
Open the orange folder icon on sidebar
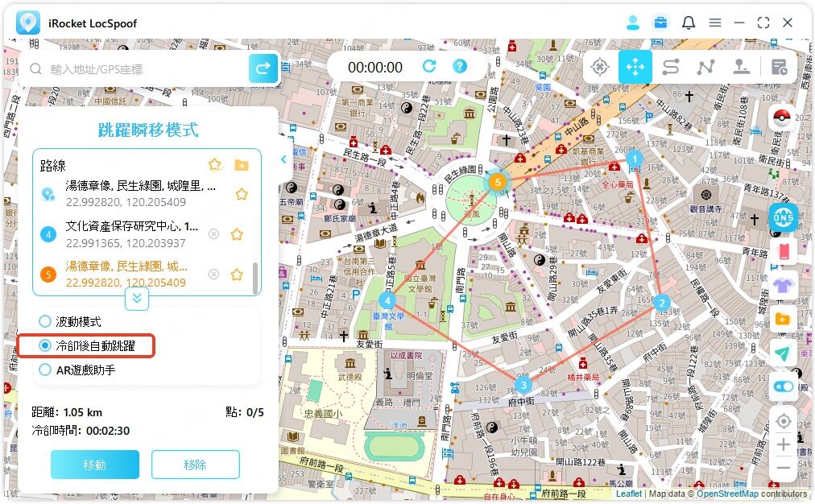tap(783, 319)
